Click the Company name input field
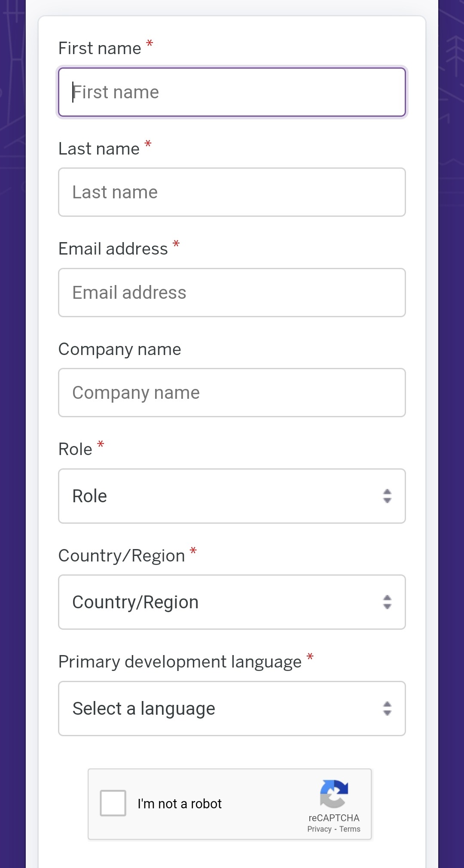 coord(232,392)
